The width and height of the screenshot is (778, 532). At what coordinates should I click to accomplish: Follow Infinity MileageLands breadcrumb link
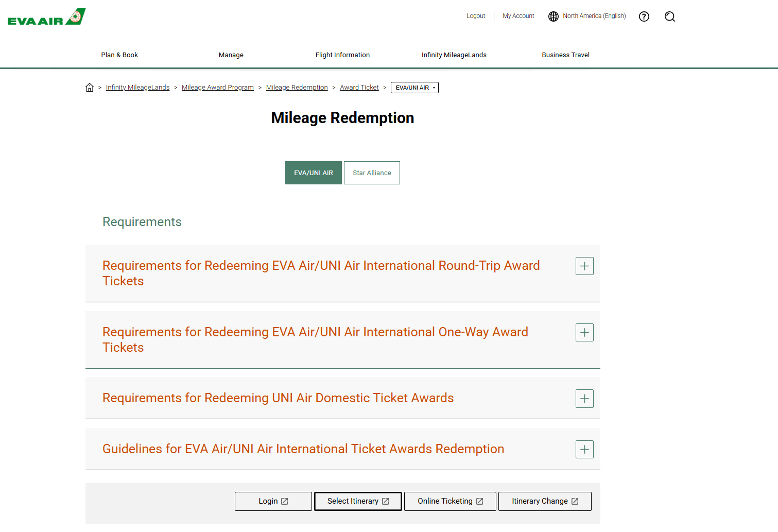pos(137,88)
